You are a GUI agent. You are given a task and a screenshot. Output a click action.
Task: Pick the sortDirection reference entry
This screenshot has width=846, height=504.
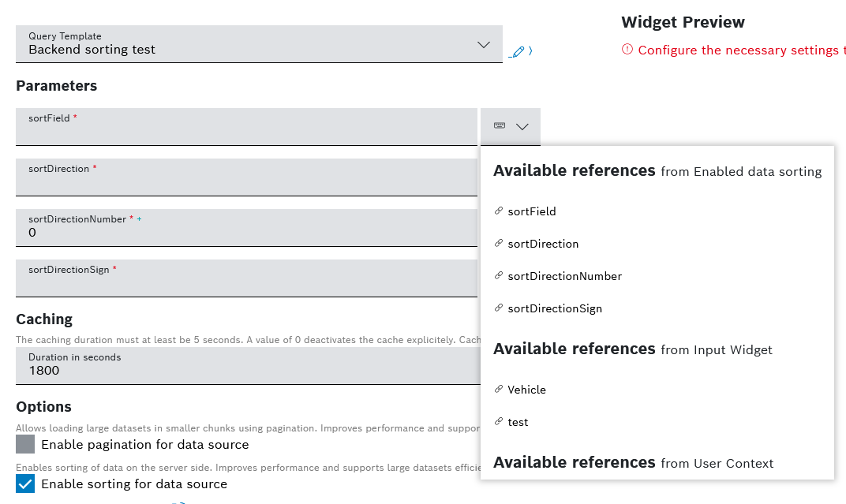543,244
